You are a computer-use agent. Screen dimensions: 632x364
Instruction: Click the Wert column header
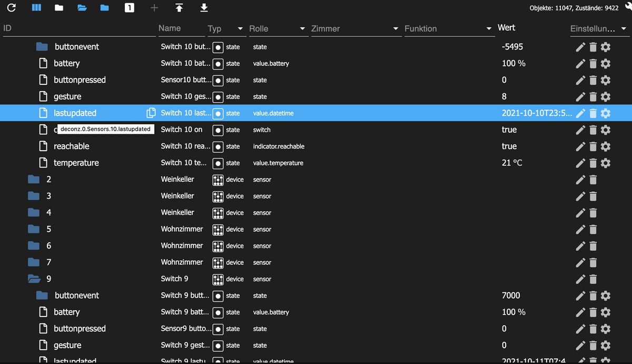(x=507, y=27)
